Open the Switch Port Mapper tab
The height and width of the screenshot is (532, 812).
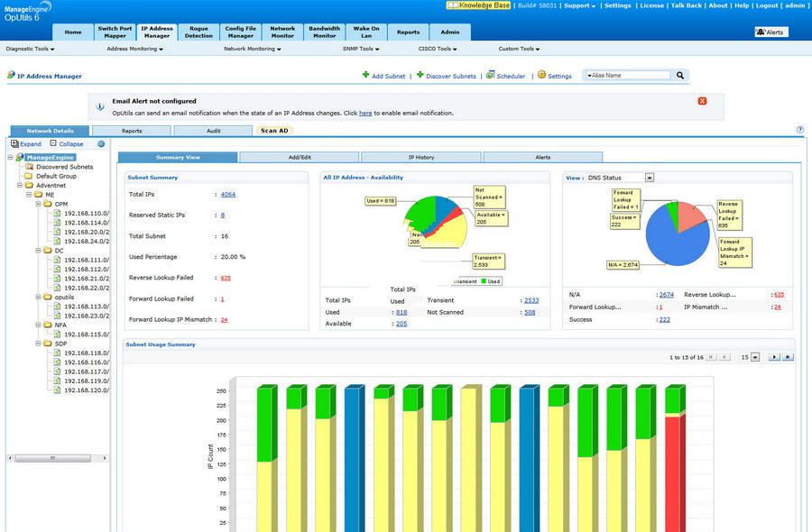click(x=115, y=32)
